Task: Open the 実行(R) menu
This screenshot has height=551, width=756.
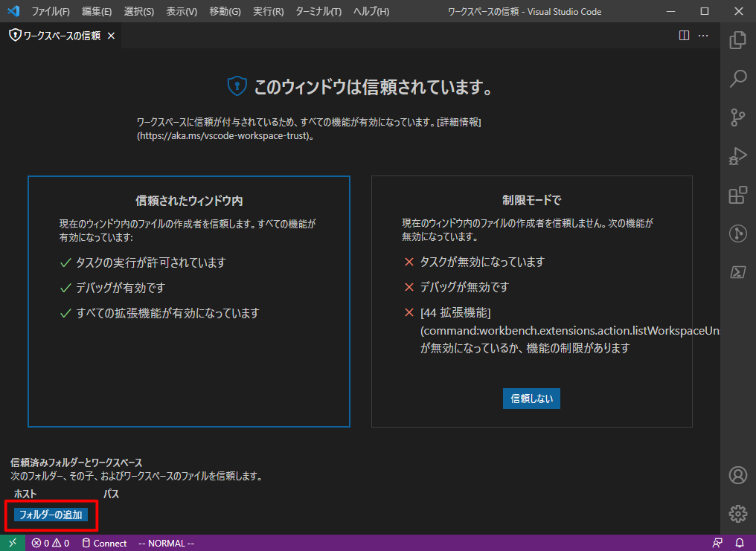Action: [x=268, y=11]
